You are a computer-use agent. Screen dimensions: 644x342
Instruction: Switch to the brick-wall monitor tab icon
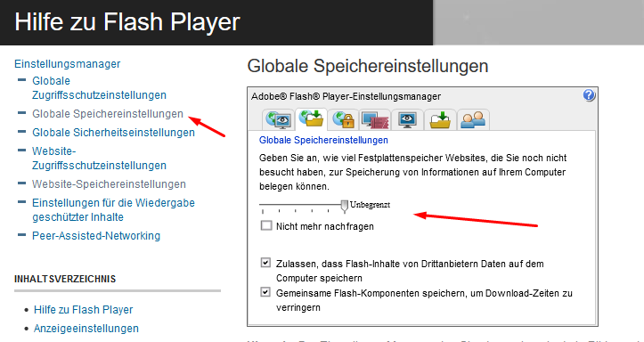375,119
